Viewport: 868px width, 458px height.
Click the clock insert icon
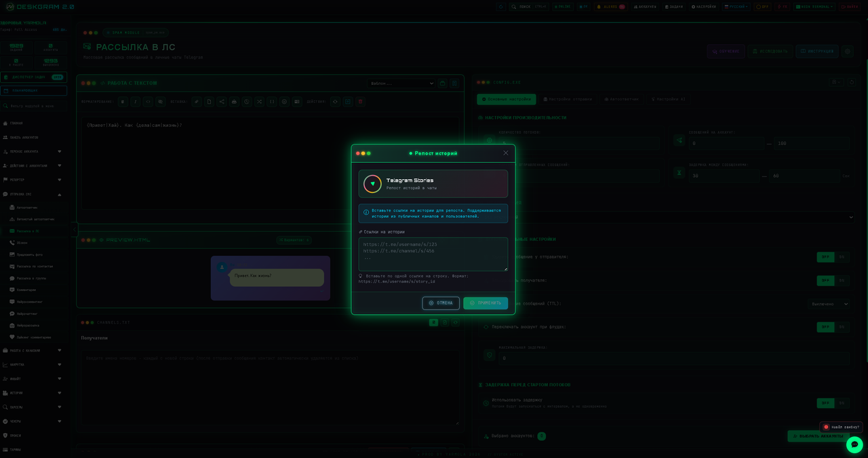[x=247, y=102]
